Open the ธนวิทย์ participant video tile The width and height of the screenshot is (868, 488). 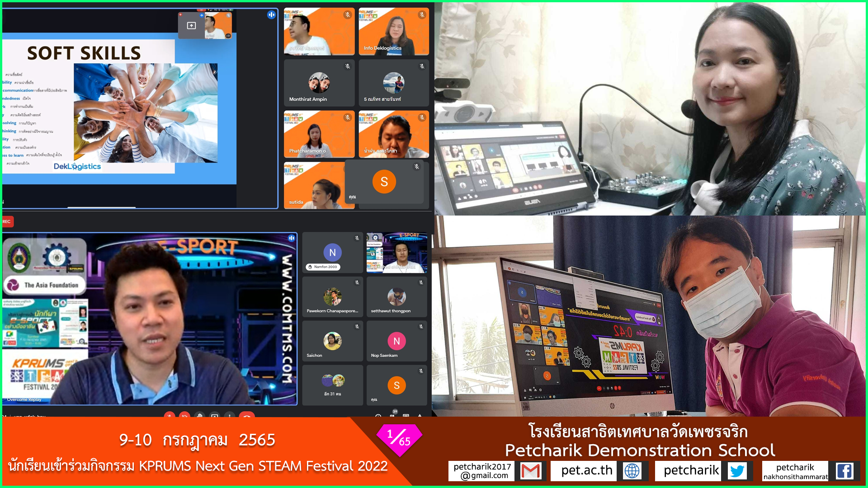(319, 31)
